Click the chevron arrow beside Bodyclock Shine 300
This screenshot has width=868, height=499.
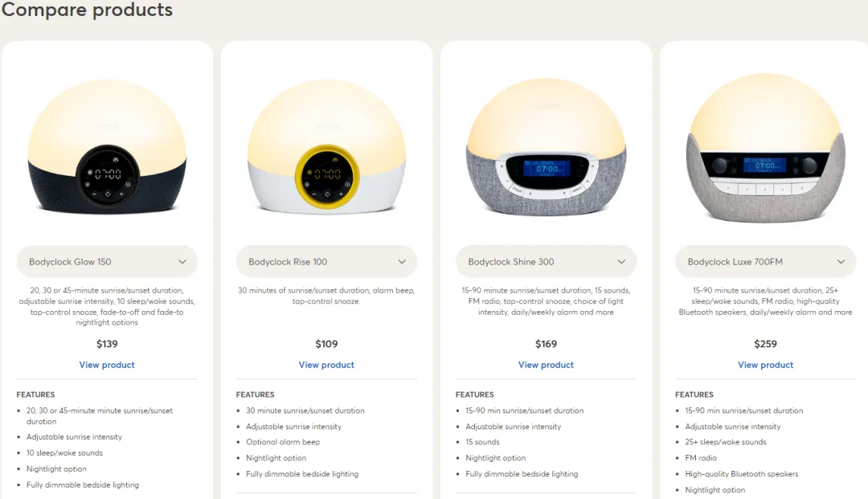pyautogui.click(x=621, y=262)
